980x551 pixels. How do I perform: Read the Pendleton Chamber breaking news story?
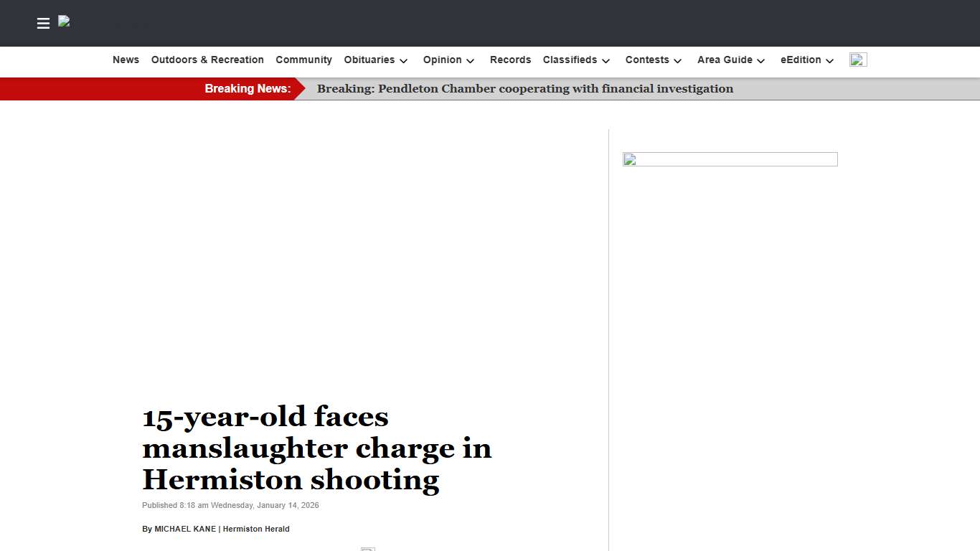[525, 88]
